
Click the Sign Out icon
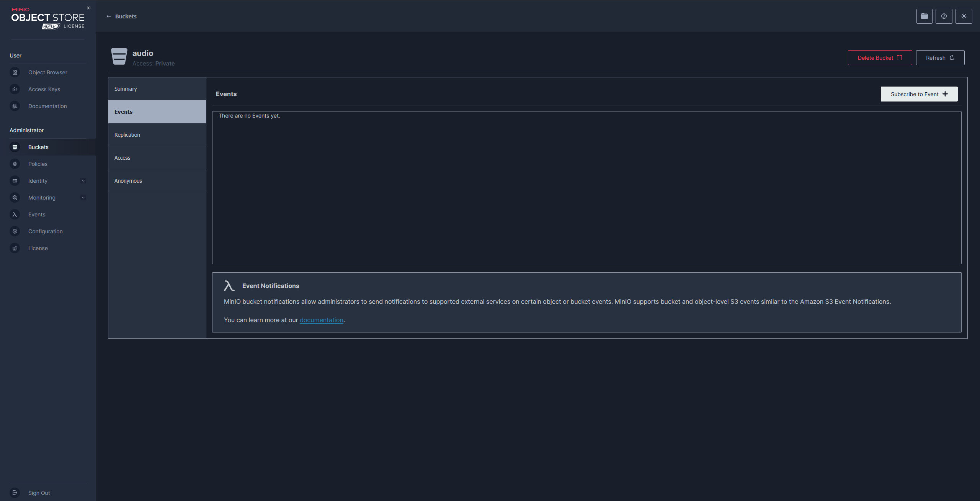(x=15, y=493)
